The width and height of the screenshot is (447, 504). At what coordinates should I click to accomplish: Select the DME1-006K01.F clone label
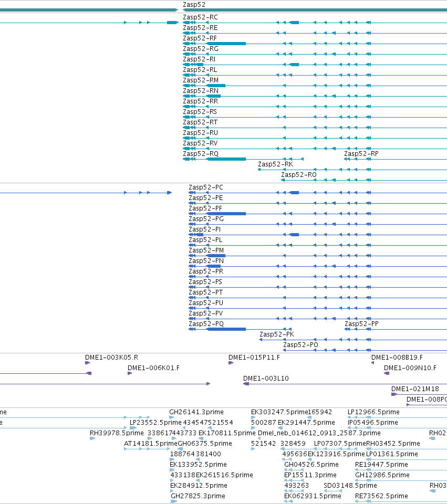154,368
